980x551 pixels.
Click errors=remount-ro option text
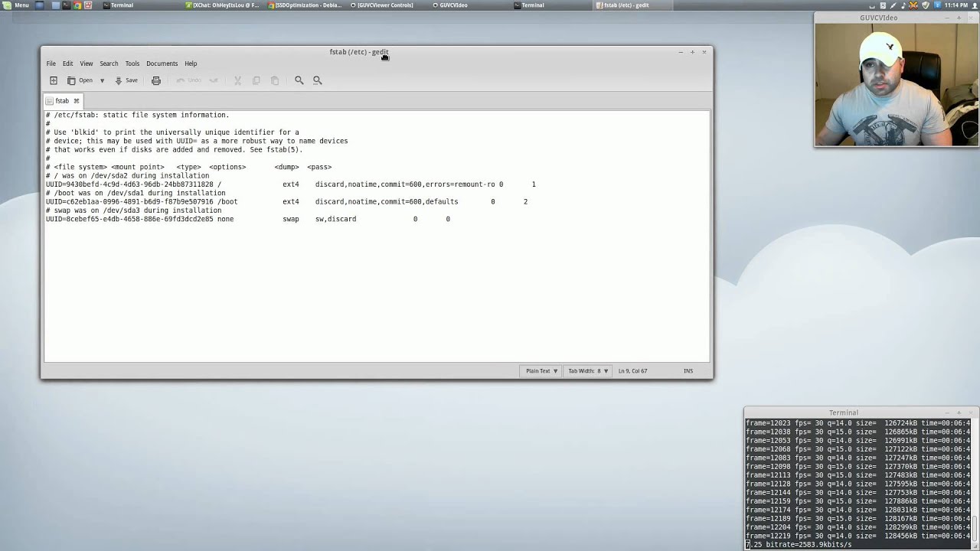click(x=460, y=184)
